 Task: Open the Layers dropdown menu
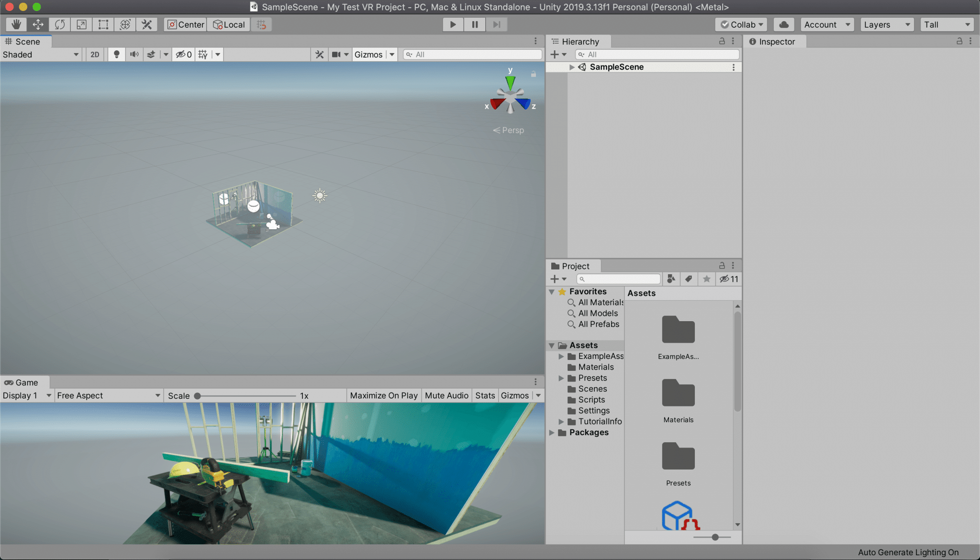[x=886, y=24]
